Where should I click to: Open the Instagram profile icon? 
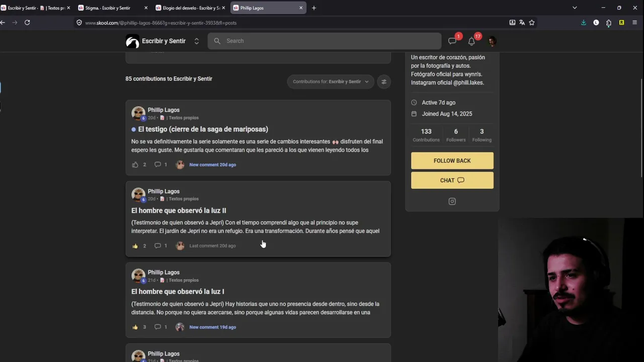pos(452,202)
